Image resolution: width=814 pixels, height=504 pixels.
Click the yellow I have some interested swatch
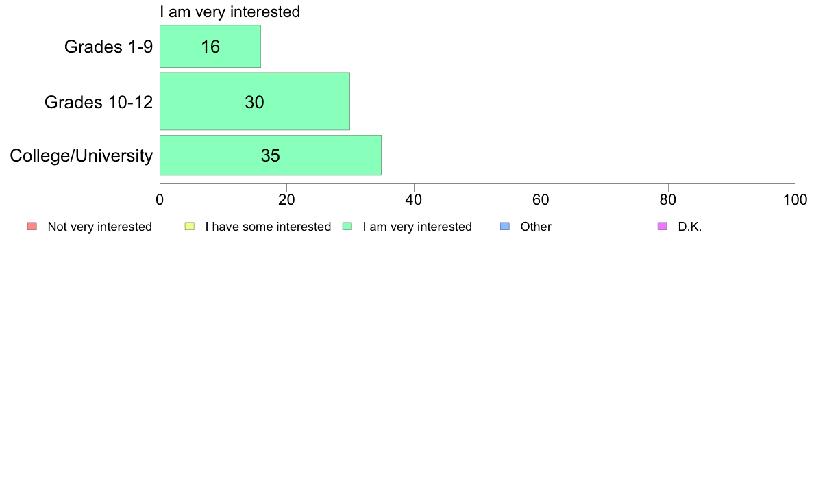(190, 226)
